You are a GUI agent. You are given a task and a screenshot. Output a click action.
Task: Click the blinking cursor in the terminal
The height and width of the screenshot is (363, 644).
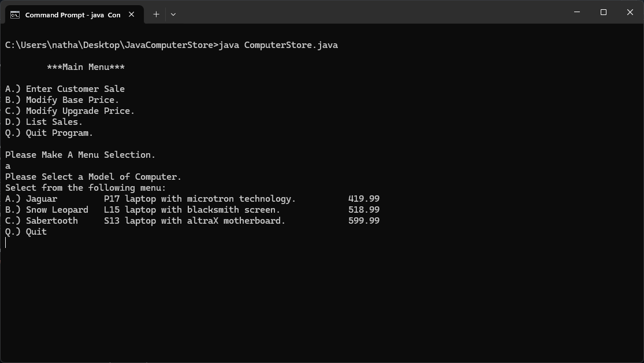pos(6,243)
